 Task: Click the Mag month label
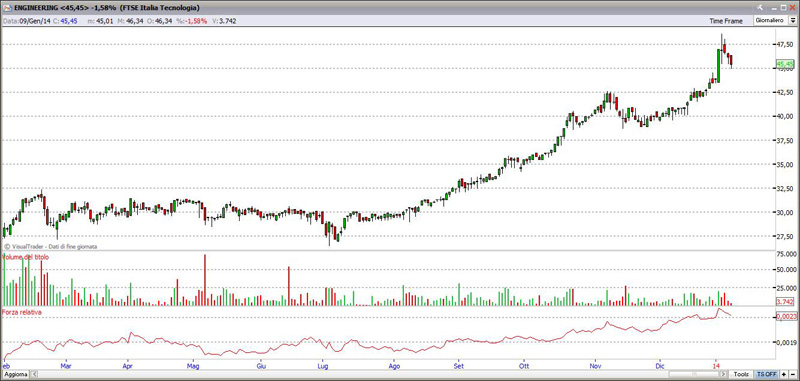click(193, 366)
